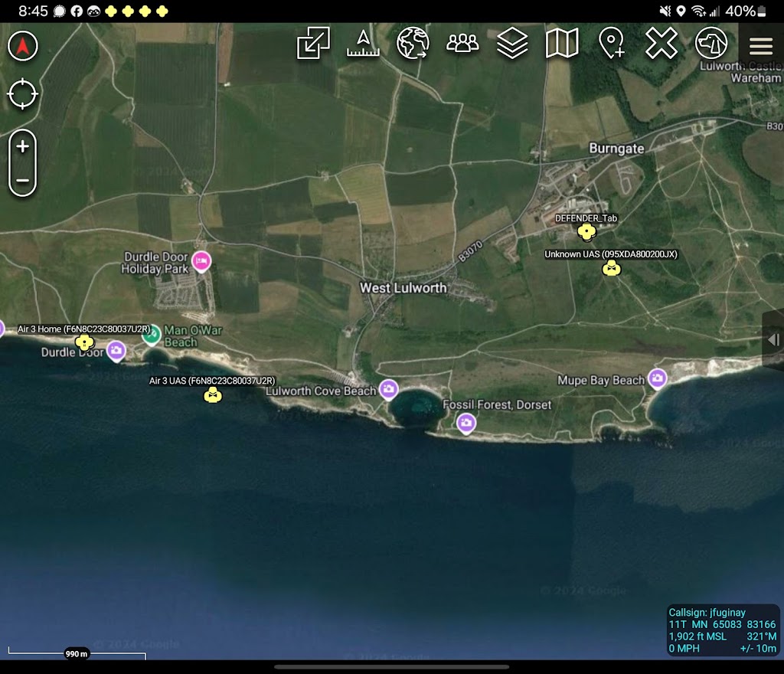
Task: Tap the Wi-Fi status icon
Action: click(698, 11)
